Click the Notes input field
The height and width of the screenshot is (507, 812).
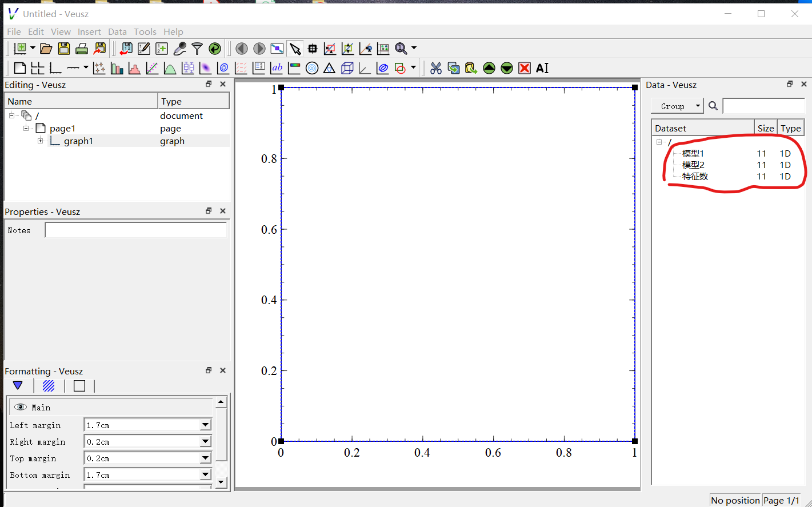point(136,230)
